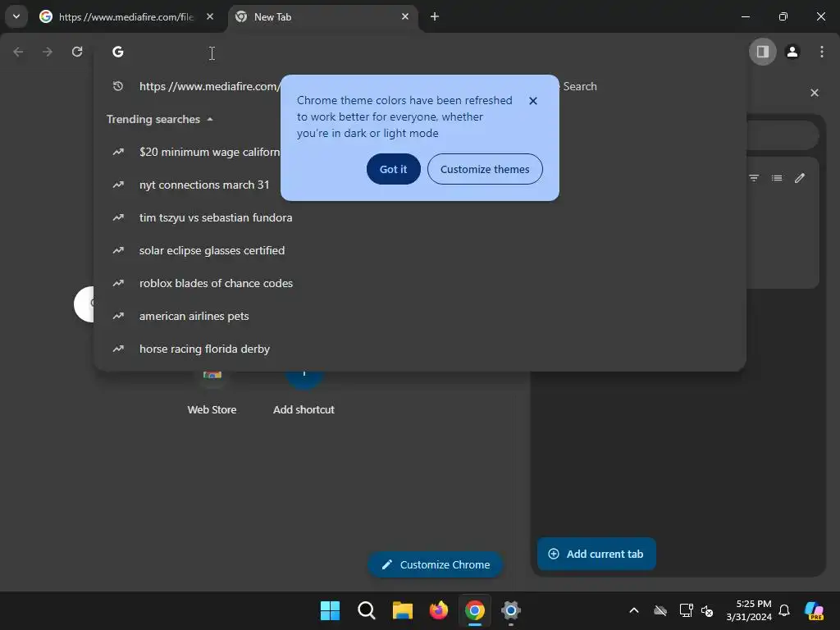
Task: Go back using the back arrow
Action: click(x=18, y=52)
